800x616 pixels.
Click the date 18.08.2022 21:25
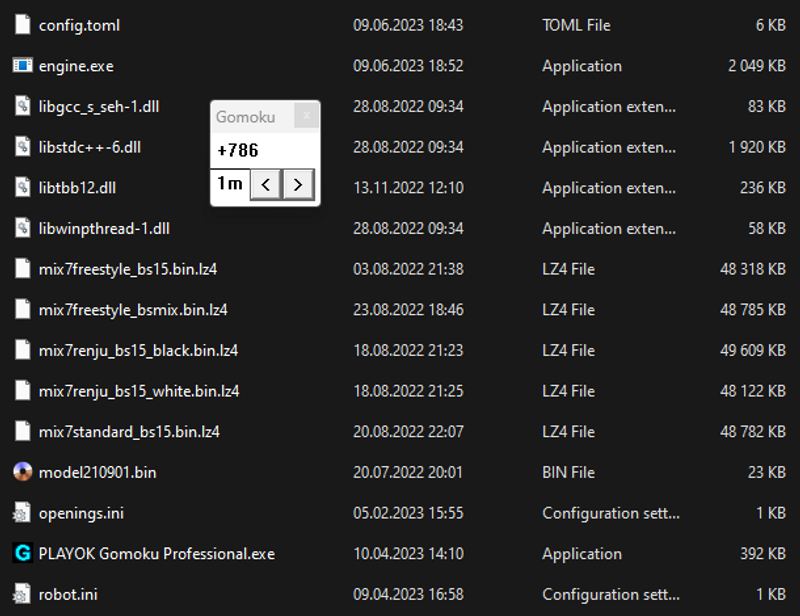coord(408,391)
